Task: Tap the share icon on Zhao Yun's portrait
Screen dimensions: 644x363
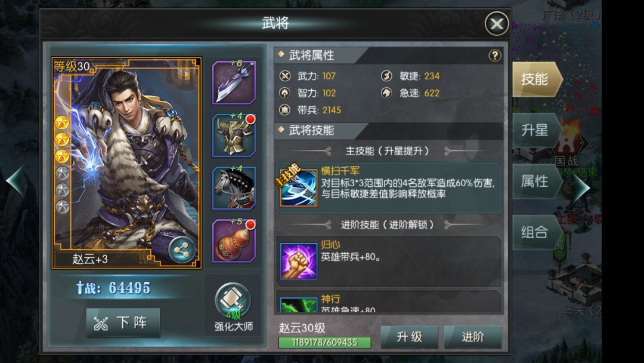Action: point(182,250)
